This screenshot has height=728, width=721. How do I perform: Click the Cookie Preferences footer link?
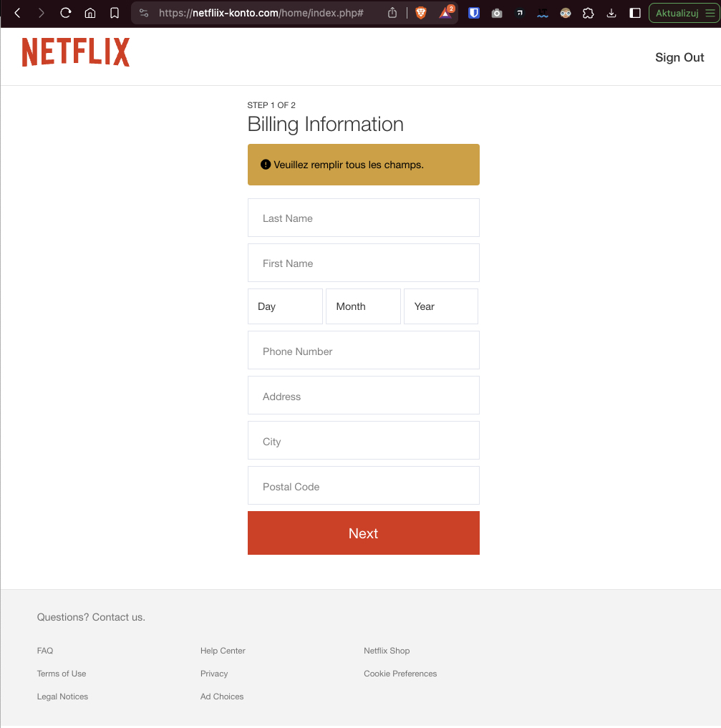click(x=400, y=674)
